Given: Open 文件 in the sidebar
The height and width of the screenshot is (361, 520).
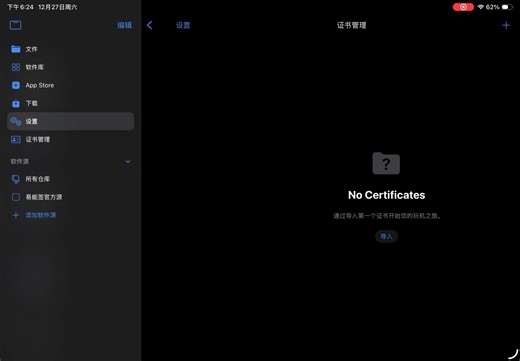Looking at the screenshot, I should coord(70,49).
